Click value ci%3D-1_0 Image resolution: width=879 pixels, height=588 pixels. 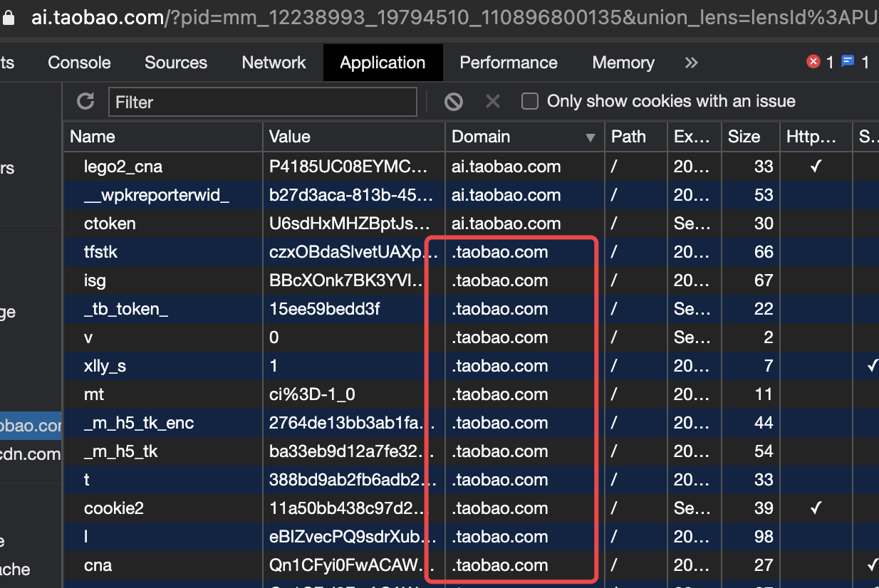click(x=312, y=394)
